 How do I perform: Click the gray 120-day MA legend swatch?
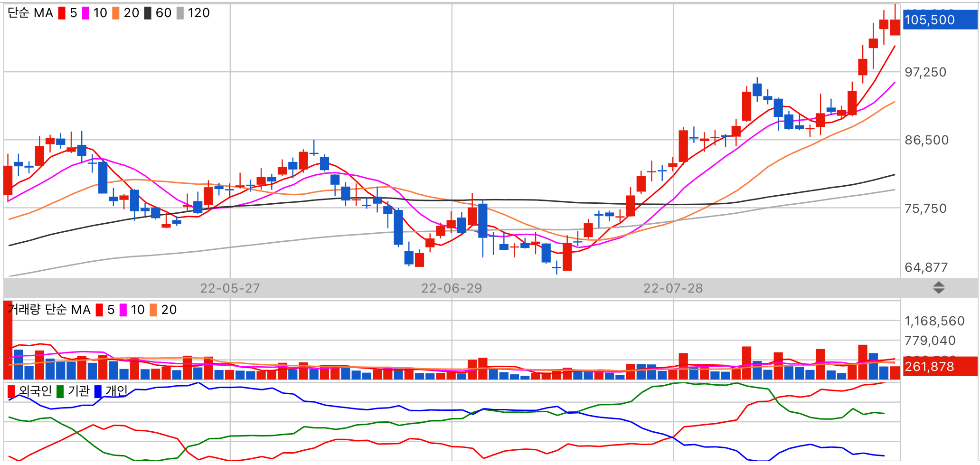(180, 13)
